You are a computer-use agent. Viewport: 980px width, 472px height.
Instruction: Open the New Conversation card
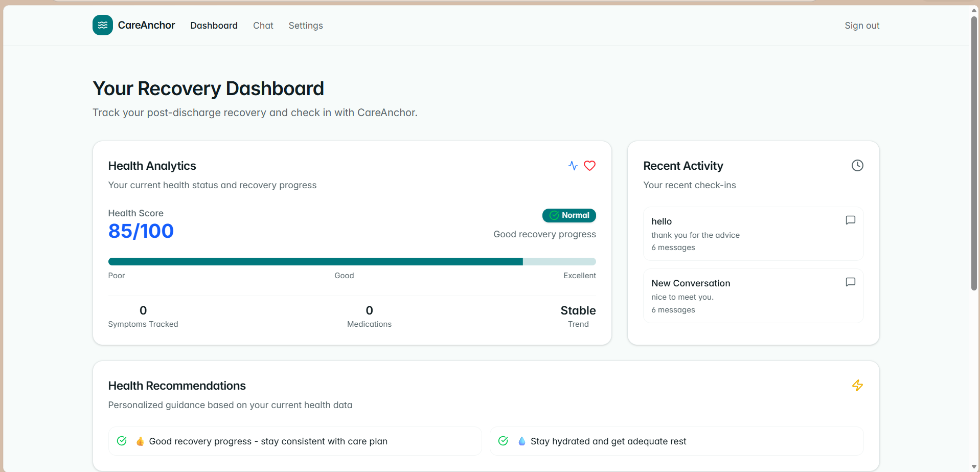753,296
